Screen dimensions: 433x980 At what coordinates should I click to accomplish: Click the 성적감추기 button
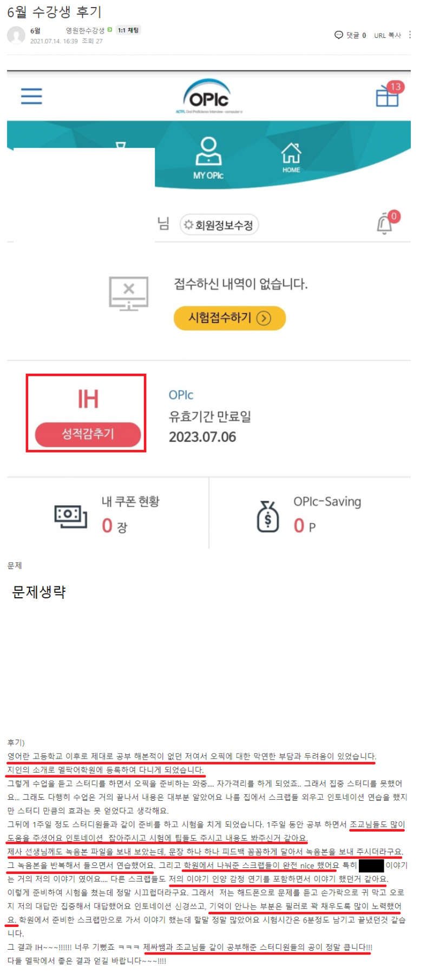88,434
